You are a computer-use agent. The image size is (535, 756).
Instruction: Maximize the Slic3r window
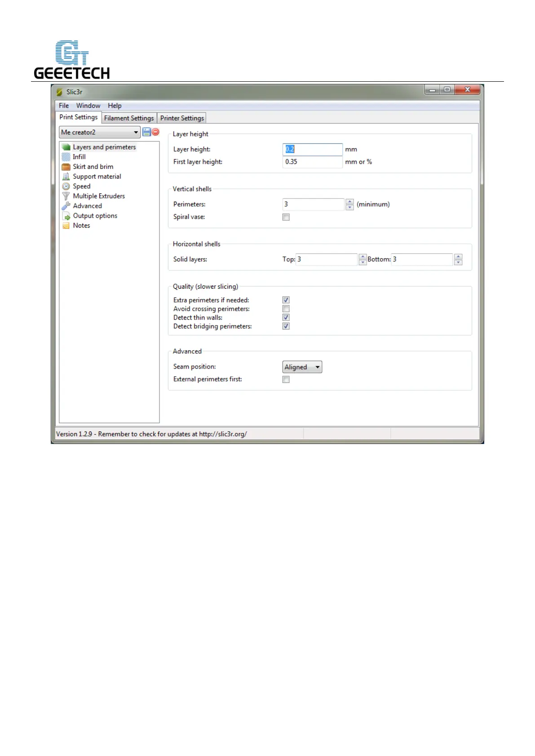[447, 90]
